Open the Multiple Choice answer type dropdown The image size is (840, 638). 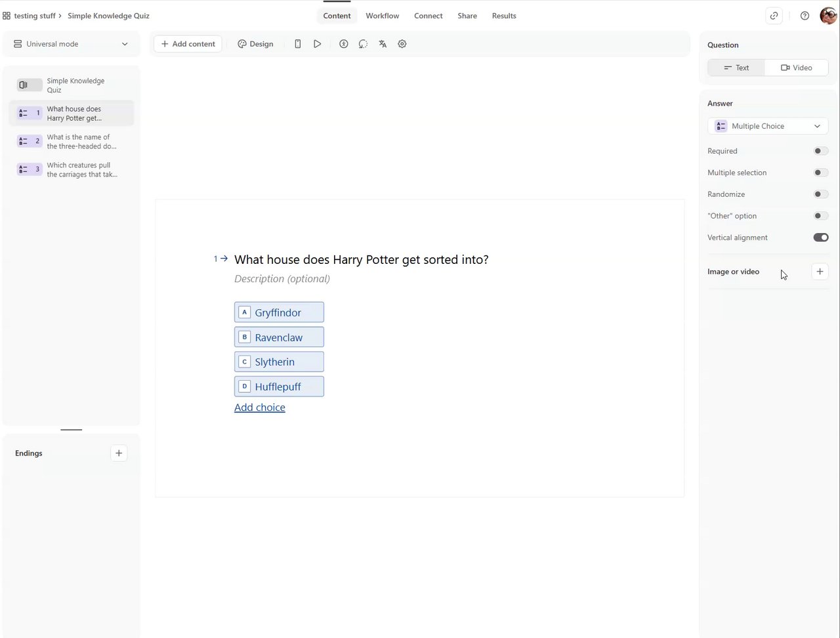coord(768,126)
